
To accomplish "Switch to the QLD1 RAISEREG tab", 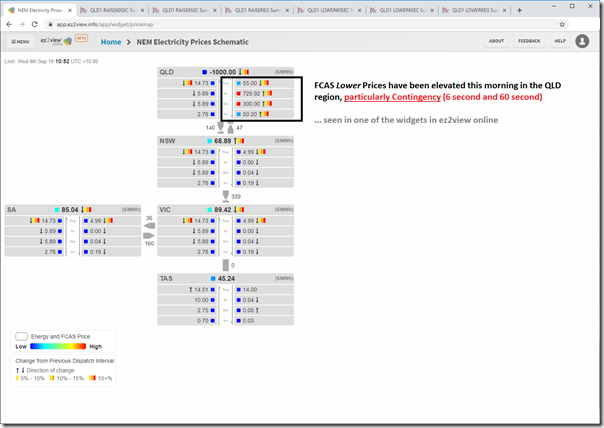I will click(x=257, y=10).
